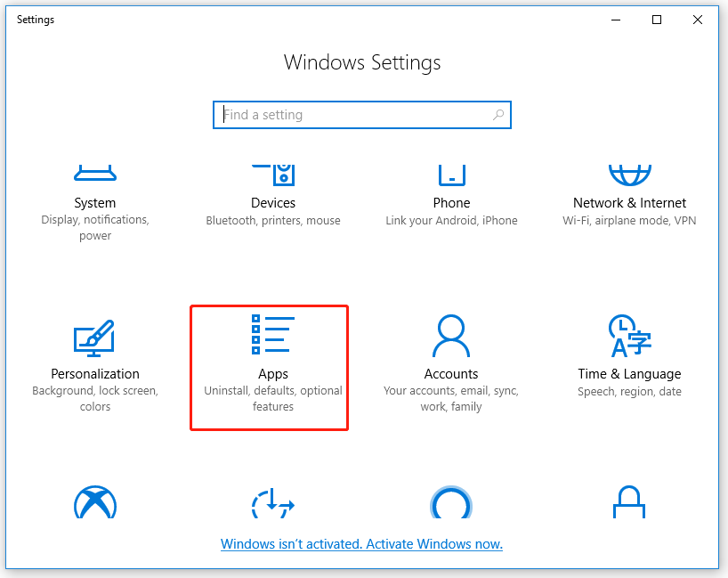This screenshot has height=578, width=728.
Task: Maximize the Settings window
Action: click(657, 20)
